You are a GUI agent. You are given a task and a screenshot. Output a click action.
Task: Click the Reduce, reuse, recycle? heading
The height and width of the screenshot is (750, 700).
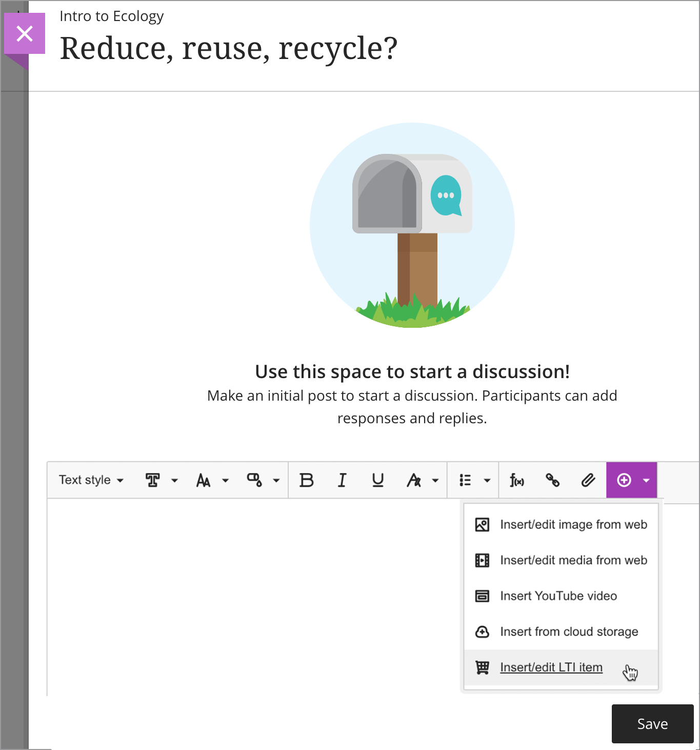click(229, 49)
